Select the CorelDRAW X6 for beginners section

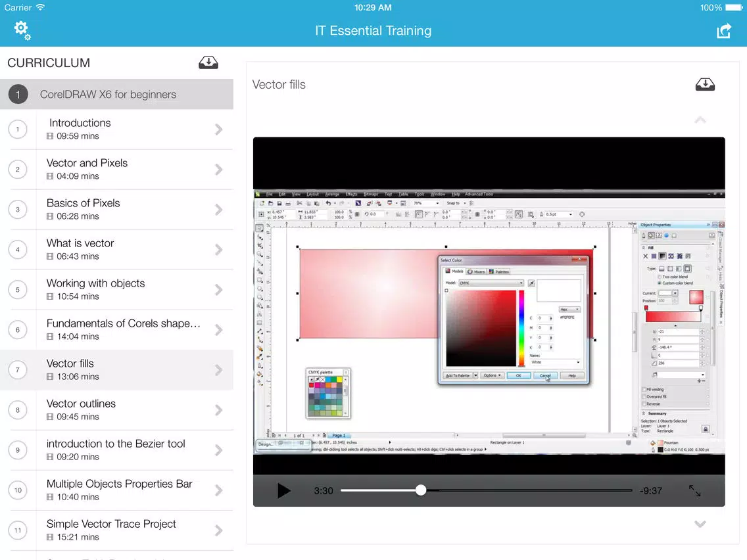pos(117,94)
